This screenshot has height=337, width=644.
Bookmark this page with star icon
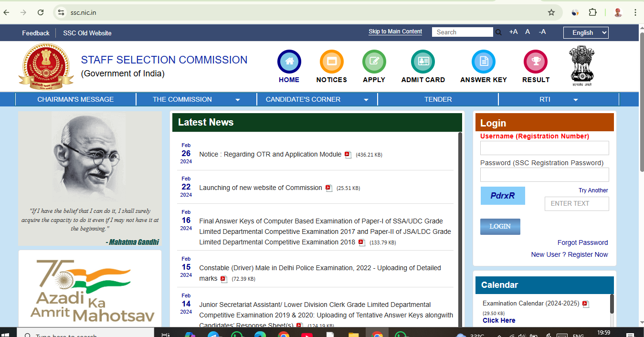click(551, 12)
